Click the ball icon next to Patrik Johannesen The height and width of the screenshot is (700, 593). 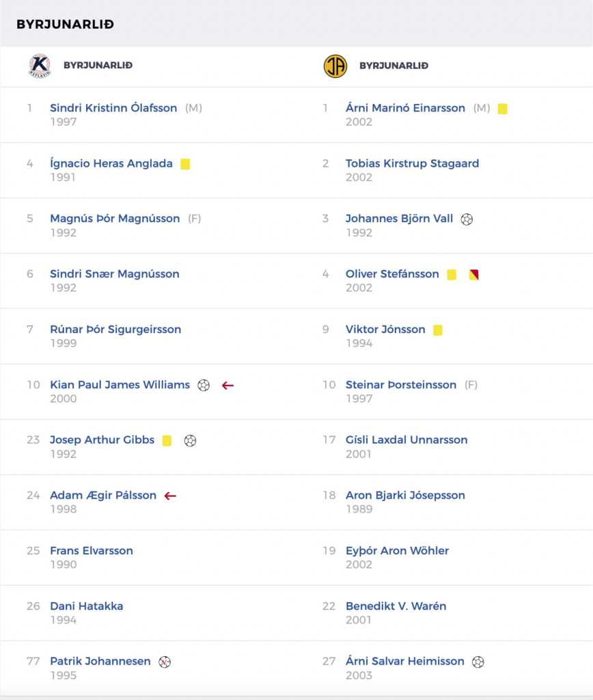tap(165, 662)
